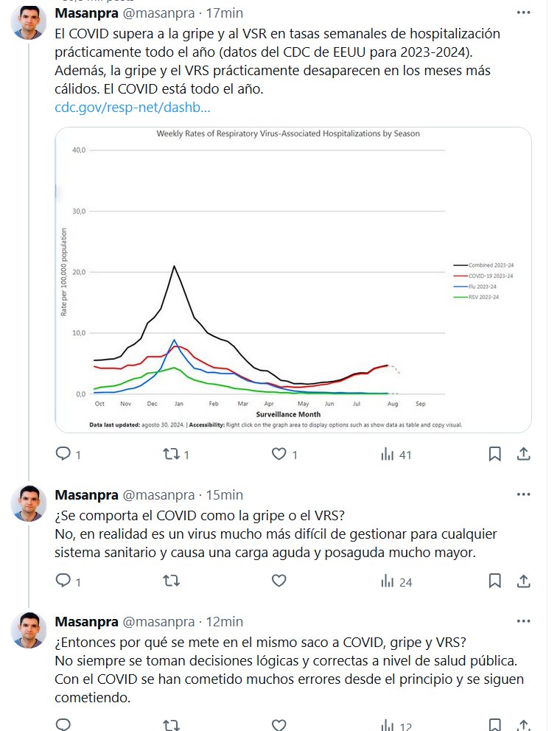Like the first post about COVID hospitalization
This screenshot has height=731, width=560.
pyautogui.click(x=279, y=454)
